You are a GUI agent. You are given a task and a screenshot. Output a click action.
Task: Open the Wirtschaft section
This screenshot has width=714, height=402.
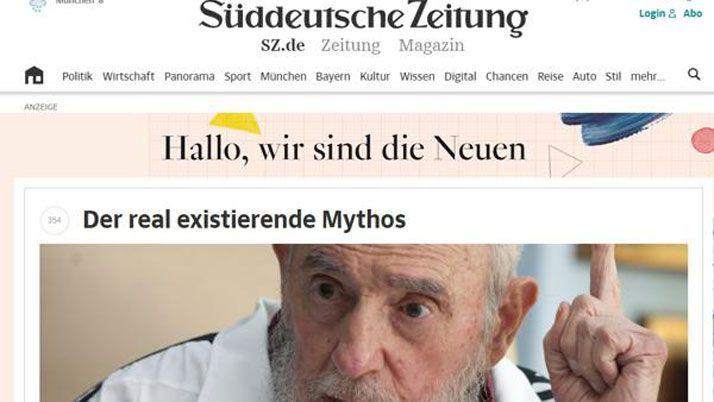click(128, 76)
